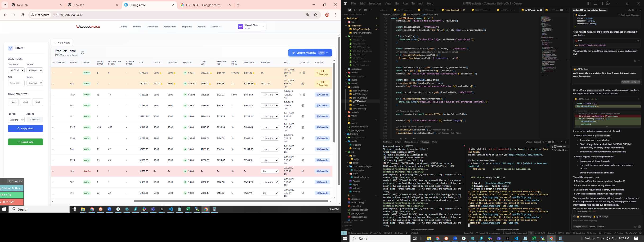Open Distributor filter dropdown

(16, 70)
